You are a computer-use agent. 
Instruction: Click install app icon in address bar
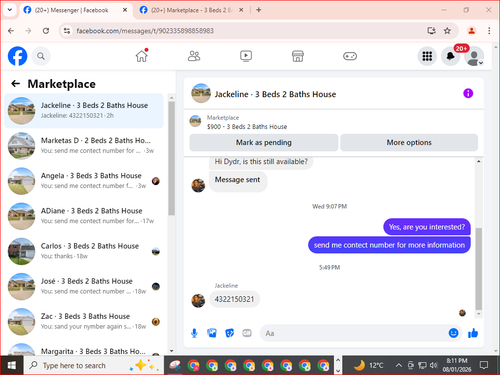pyautogui.click(x=432, y=31)
